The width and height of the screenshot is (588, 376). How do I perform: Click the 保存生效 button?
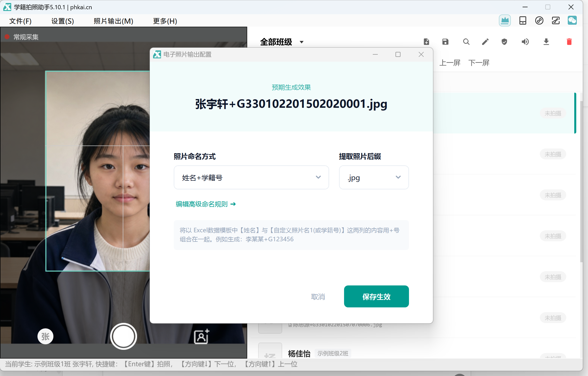point(376,296)
